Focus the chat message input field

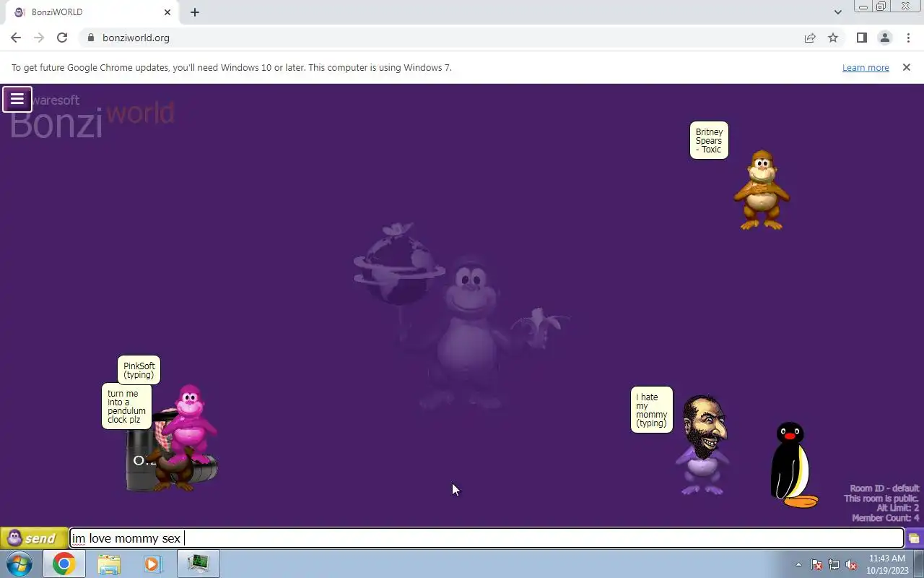(487, 538)
